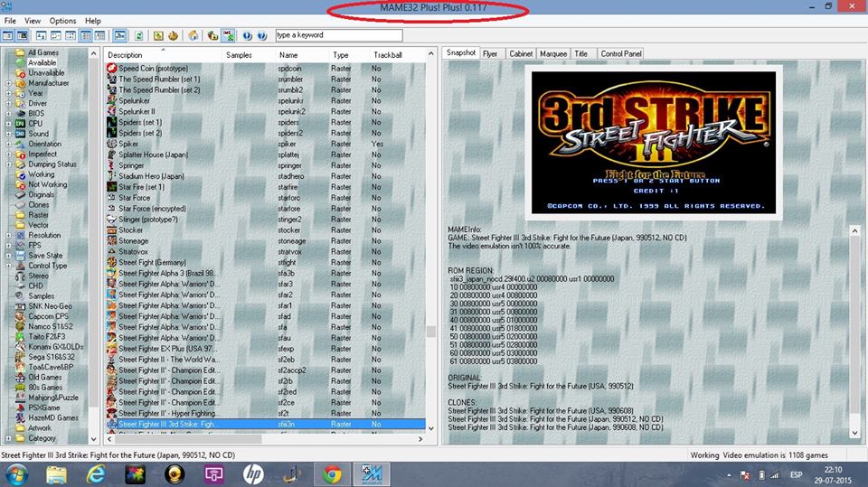Toggle the folder list panel toolbar button
This screenshot has height=487, width=868.
coord(7,35)
